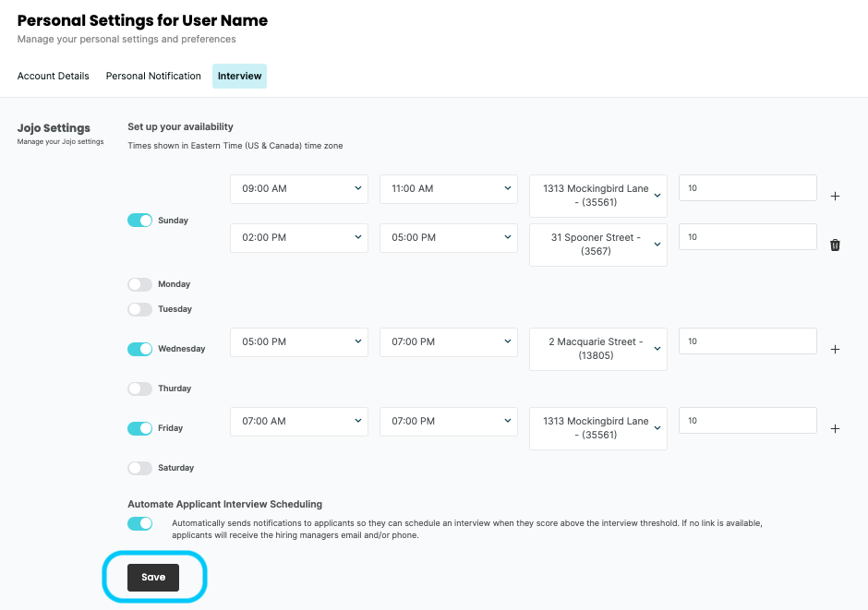Screen dimensions: 868x610
Task: Open the Personal Notification tab
Action: 153,76
